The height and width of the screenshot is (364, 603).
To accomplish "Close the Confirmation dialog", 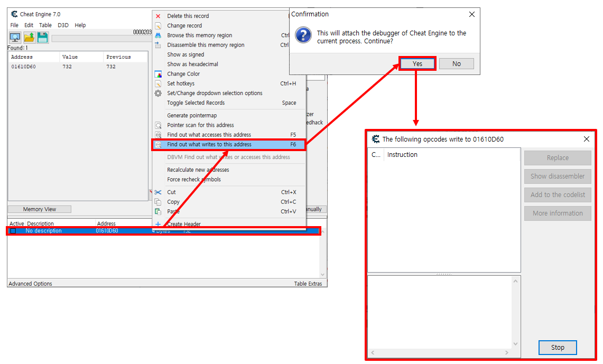I will [x=472, y=14].
